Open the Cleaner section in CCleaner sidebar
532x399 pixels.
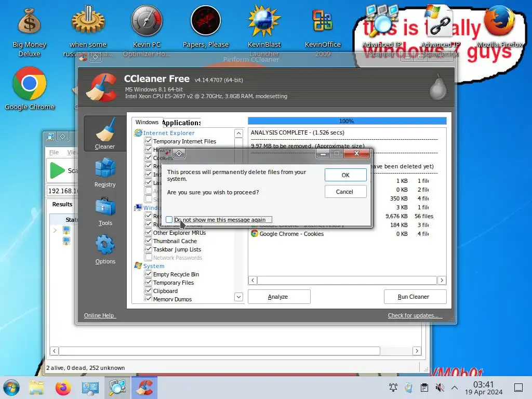105,134
